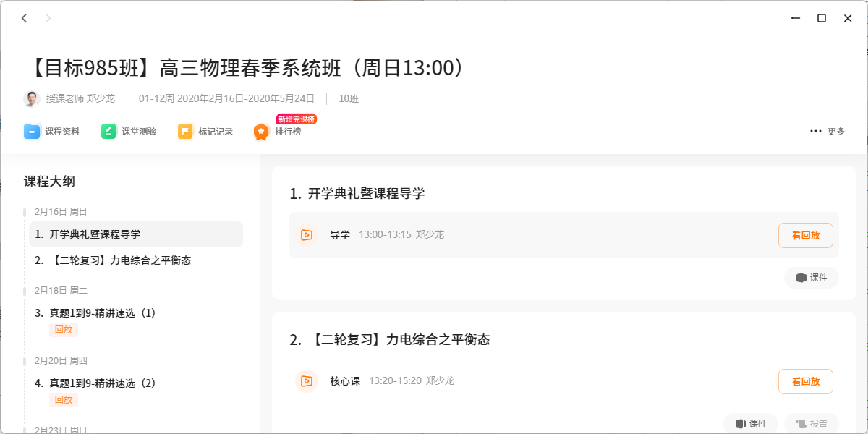868x434 pixels.
Task: Open 课件 for 力电综合之平衡态
Action: [x=751, y=424]
